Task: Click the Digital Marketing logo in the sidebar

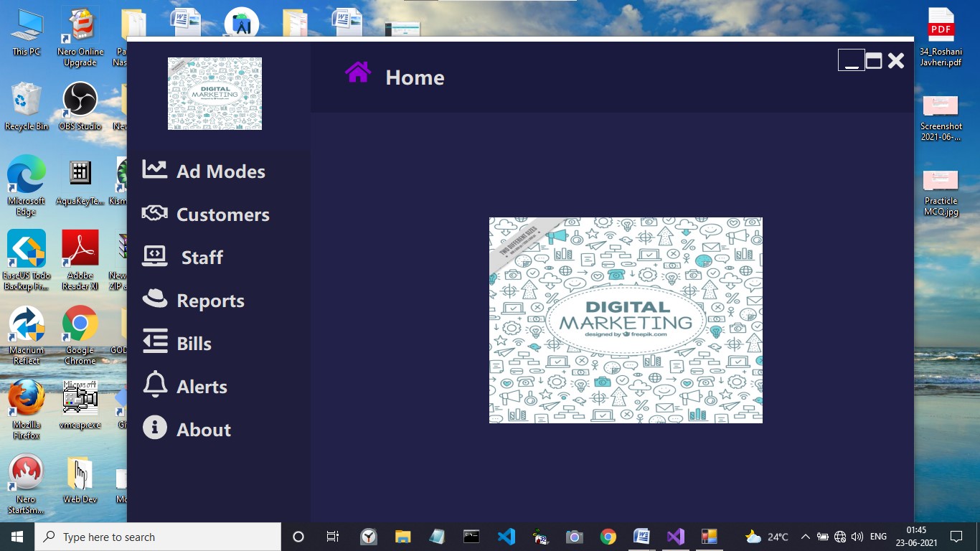Action: point(215,93)
